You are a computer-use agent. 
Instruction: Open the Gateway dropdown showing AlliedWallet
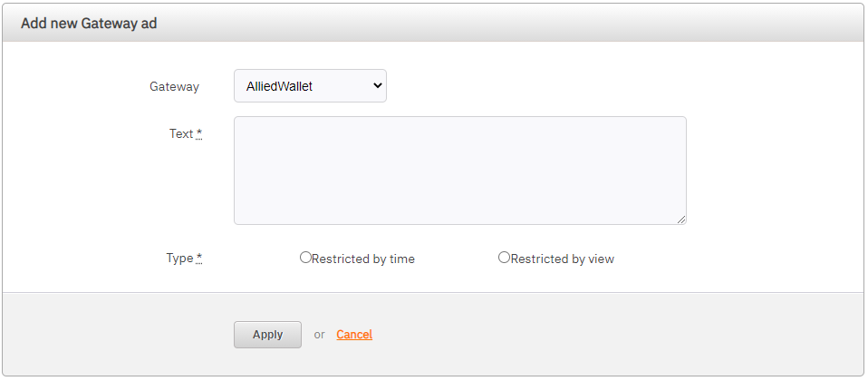click(309, 86)
